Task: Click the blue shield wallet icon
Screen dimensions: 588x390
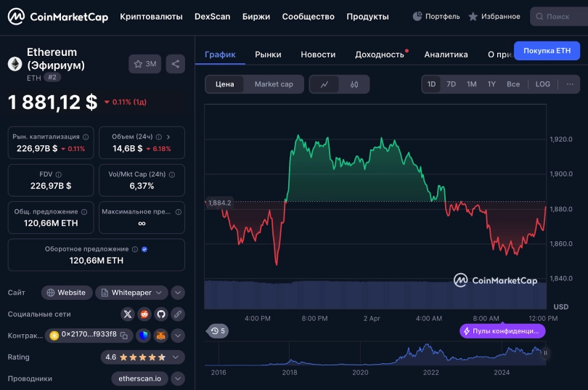Action: coord(143,335)
